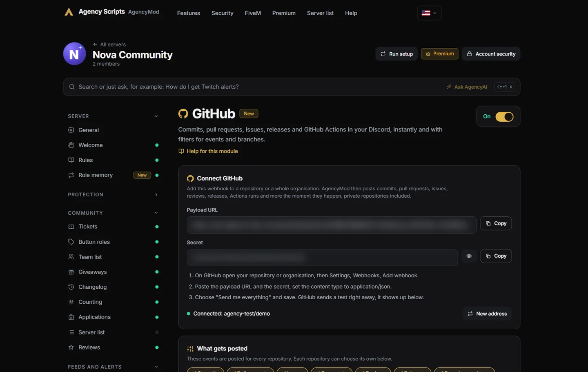The image size is (588, 372).
Task: Copy the Secret value
Action: 496,256
